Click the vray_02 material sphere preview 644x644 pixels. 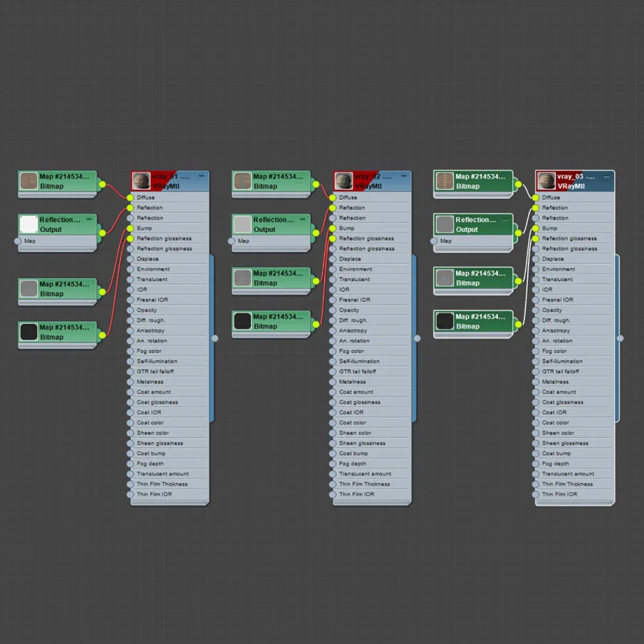(x=343, y=181)
